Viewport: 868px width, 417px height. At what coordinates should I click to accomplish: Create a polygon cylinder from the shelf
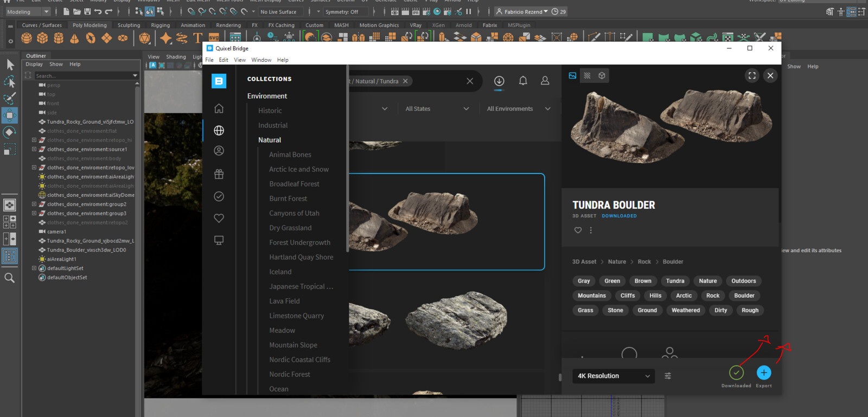[x=59, y=38]
